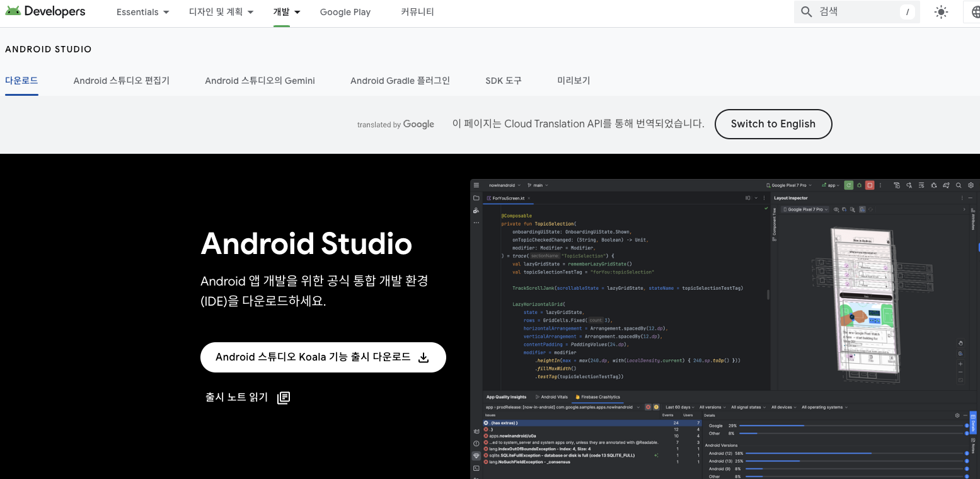Image resolution: width=980 pixels, height=479 pixels.
Task: Click the pan hand icon in Layout Inspector
Action: point(960,343)
